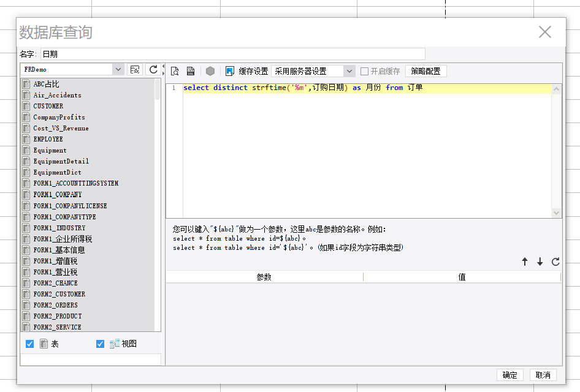Click the icon beside EMPLOYEE table
The width and height of the screenshot is (580, 392).
[x=26, y=139]
